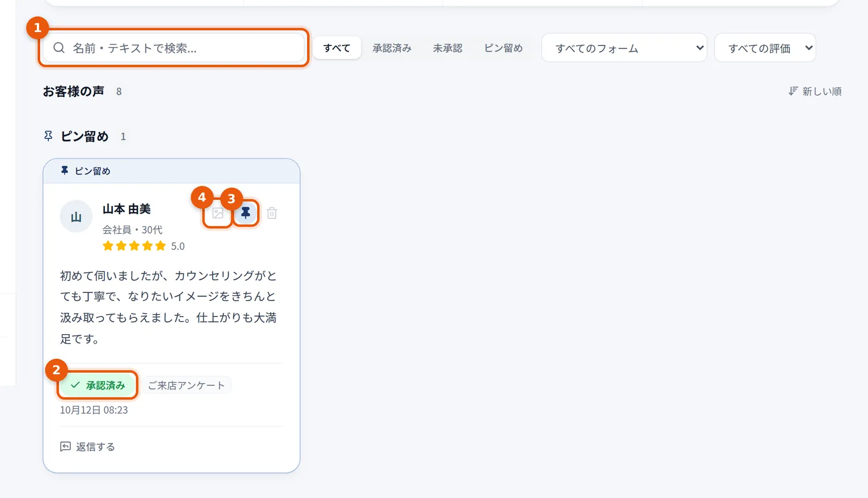Viewport: 868px width, 498px height.
Task: Click the お客様の声 heading
Action: [x=74, y=91]
